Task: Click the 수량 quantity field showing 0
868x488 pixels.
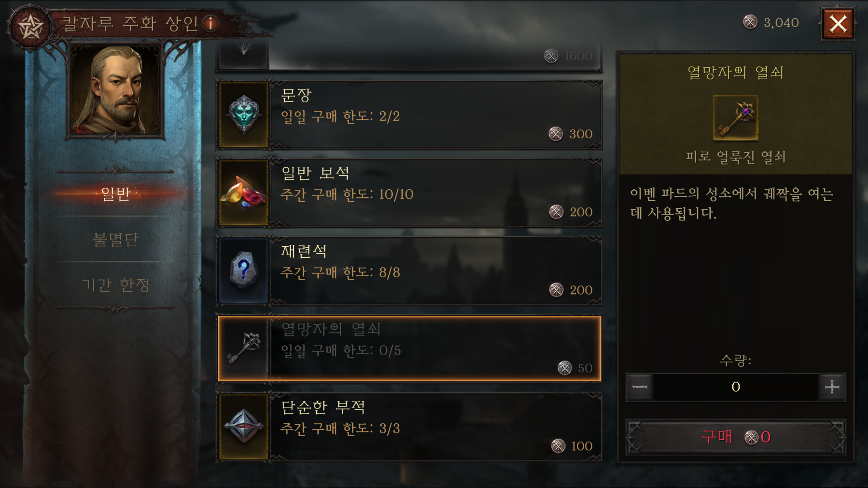Action: [x=736, y=387]
